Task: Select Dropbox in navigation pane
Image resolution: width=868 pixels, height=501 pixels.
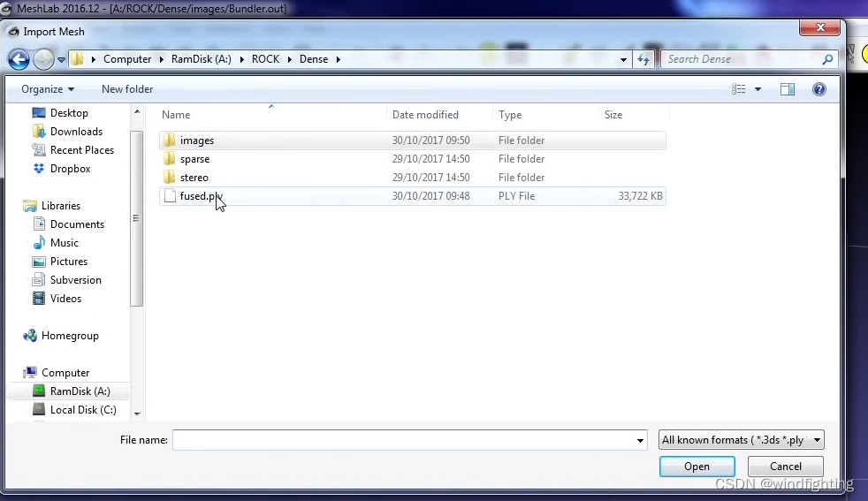Action: point(70,169)
